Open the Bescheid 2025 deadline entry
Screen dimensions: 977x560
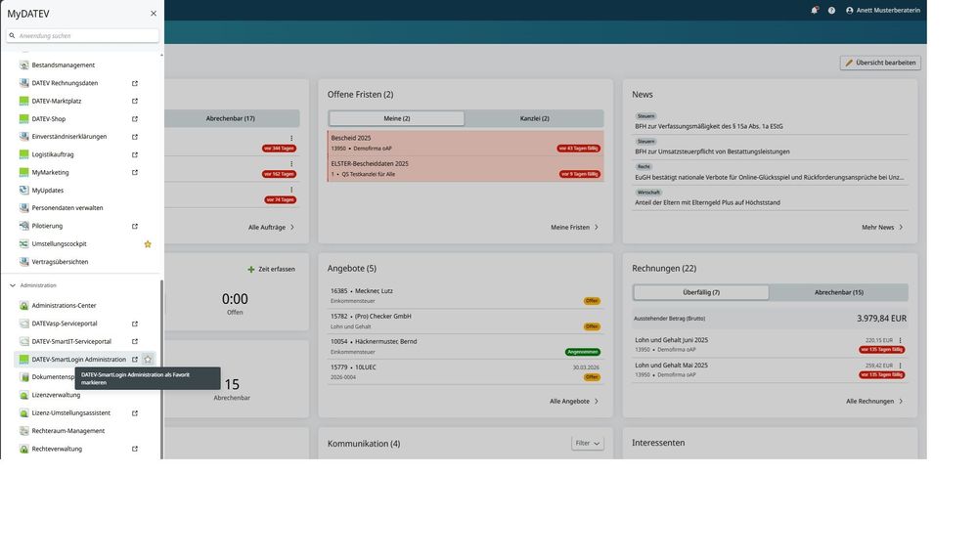466,143
